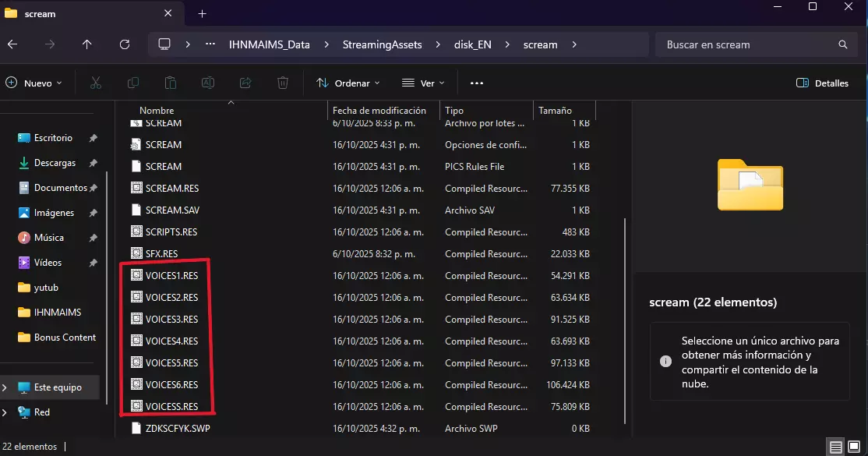This screenshot has height=456, width=868.
Task: Select the SCRIPTS.RES file name
Action: click(171, 232)
